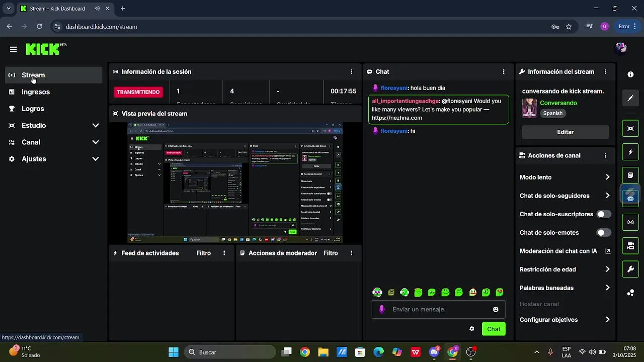Open Restricción de edad options arrow

(x=607, y=269)
